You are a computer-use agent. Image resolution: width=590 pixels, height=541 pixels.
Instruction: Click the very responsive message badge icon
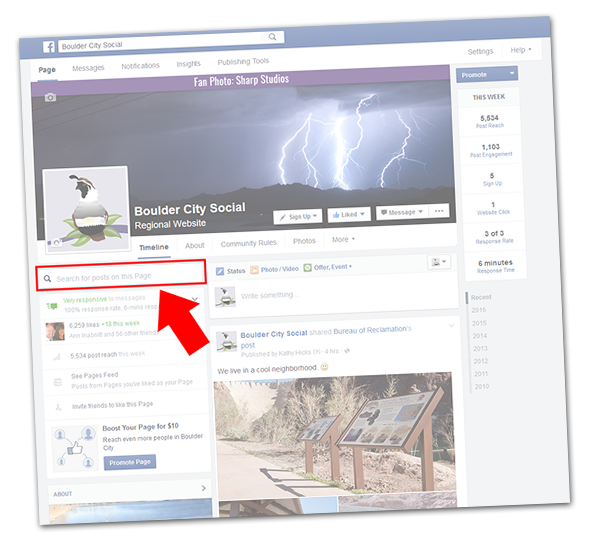52,306
